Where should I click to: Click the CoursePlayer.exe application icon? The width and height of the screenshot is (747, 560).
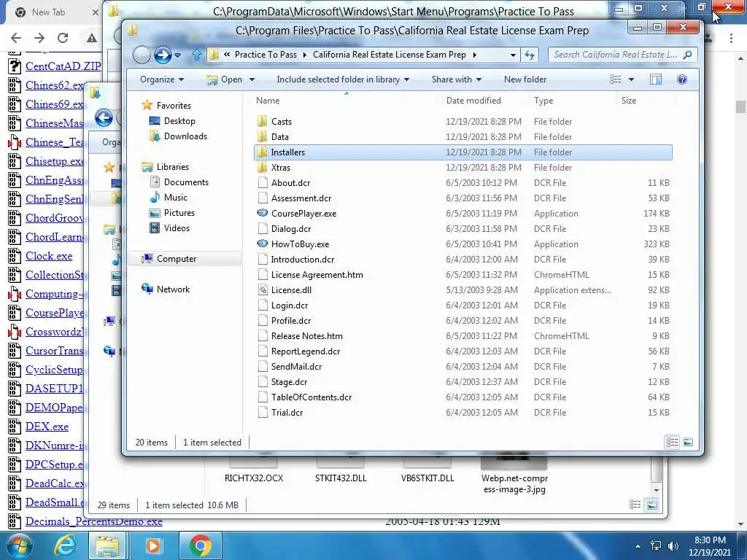point(262,213)
